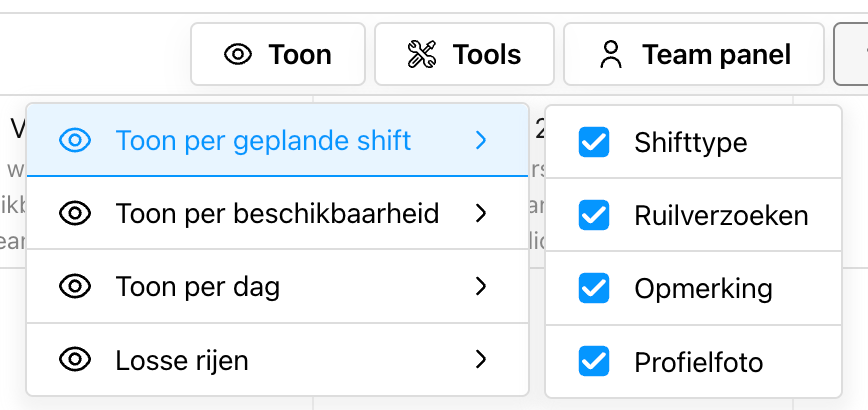Expand chevron of Toon per dag

pyautogui.click(x=481, y=287)
